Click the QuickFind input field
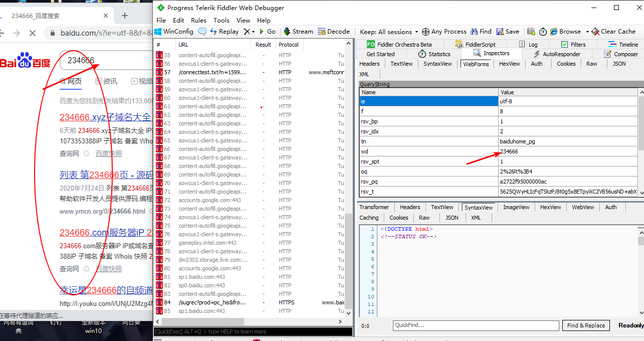Image resolution: width=644 pixels, height=341 pixels. (x=476, y=325)
